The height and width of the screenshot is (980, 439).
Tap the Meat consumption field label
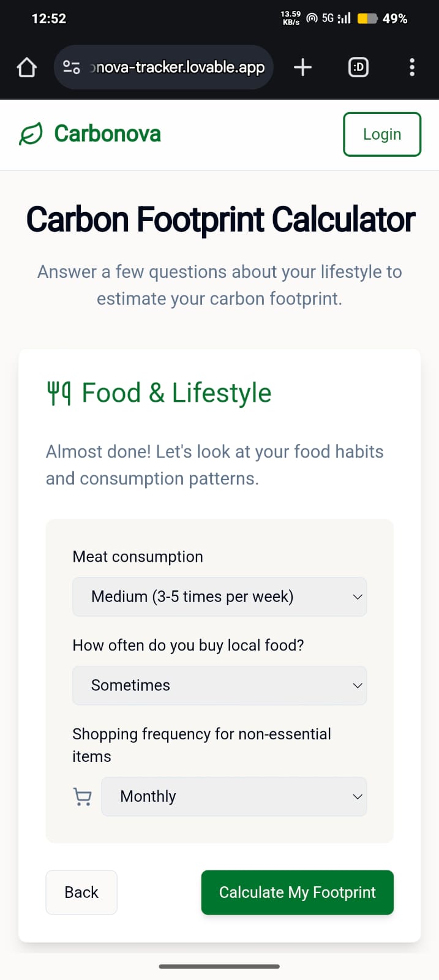coord(138,557)
